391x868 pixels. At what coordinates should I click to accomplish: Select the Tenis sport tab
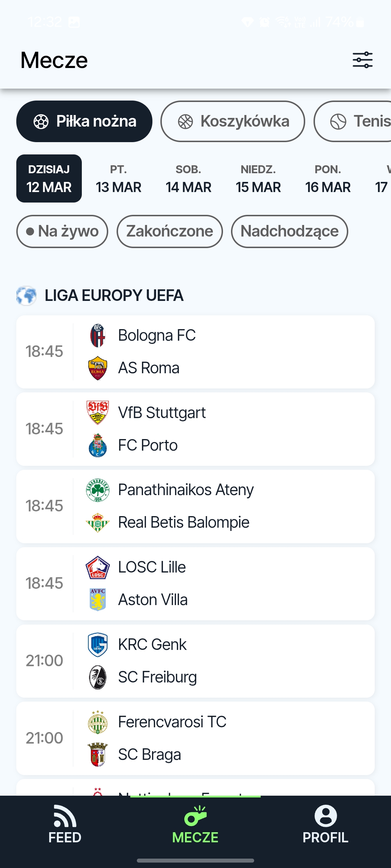(353, 121)
